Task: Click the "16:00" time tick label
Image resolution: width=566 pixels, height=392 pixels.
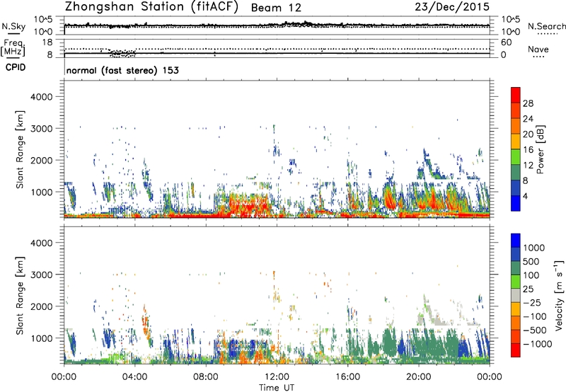Action: (x=347, y=377)
